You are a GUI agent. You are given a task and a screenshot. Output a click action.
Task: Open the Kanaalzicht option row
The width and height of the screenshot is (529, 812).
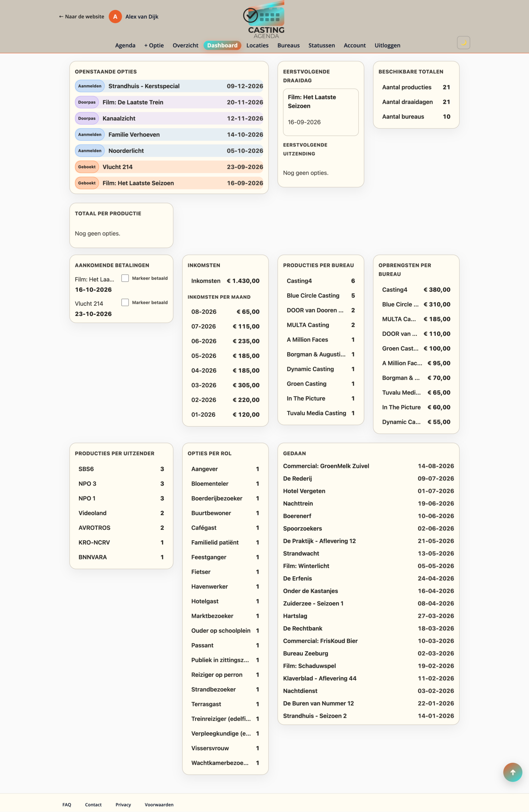pyautogui.click(x=169, y=118)
